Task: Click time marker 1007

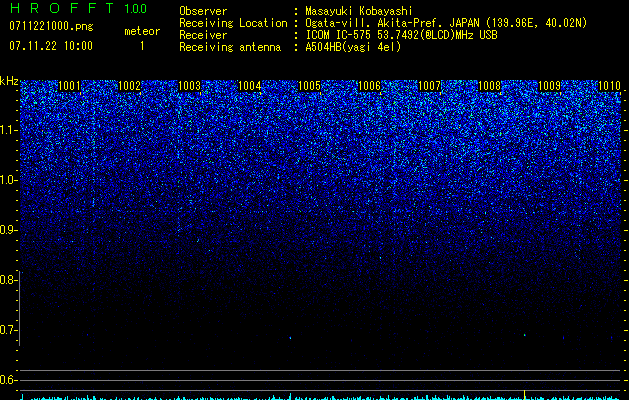Action: coord(429,86)
